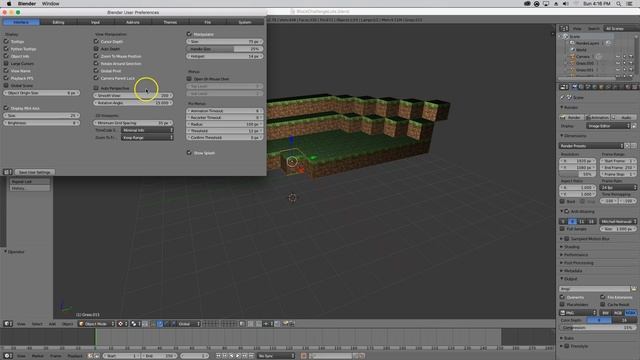The width and height of the screenshot is (640, 360).
Task: Open the Playback menu in timeline
Action: click(75, 356)
